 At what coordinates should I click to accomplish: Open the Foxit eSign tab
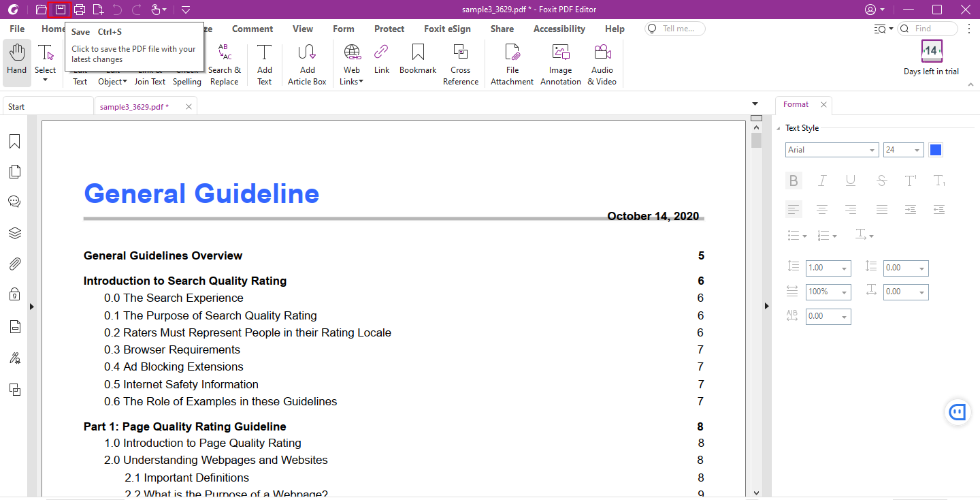click(x=447, y=29)
